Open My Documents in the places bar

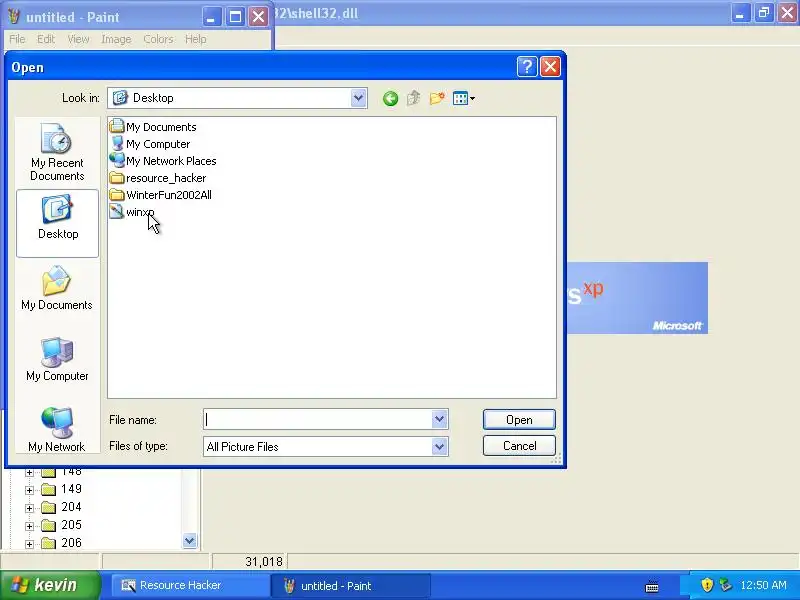57,288
